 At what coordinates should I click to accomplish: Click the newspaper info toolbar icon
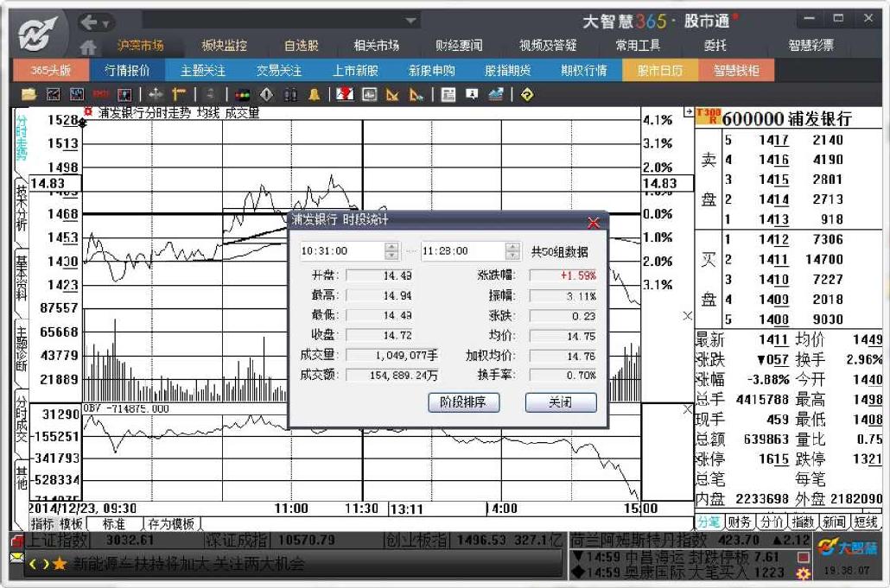pos(448,95)
